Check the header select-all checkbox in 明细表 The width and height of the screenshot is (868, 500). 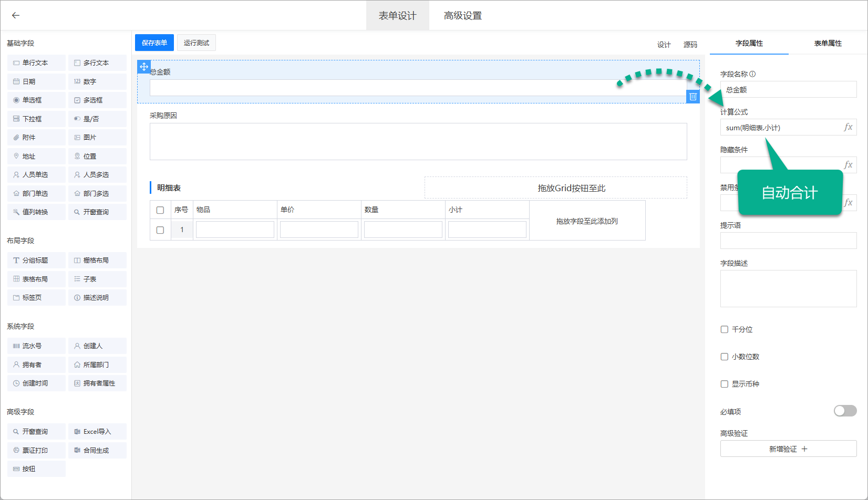coord(160,210)
